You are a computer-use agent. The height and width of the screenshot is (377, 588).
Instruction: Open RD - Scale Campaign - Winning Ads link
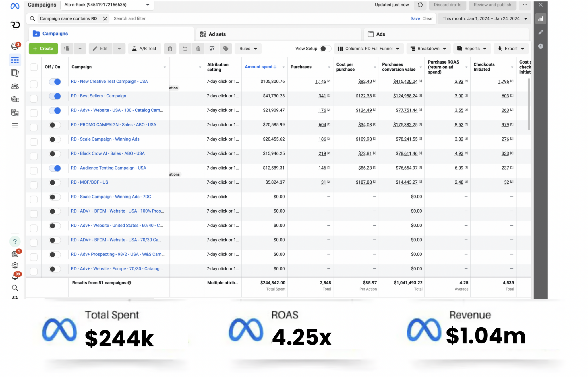point(105,139)
